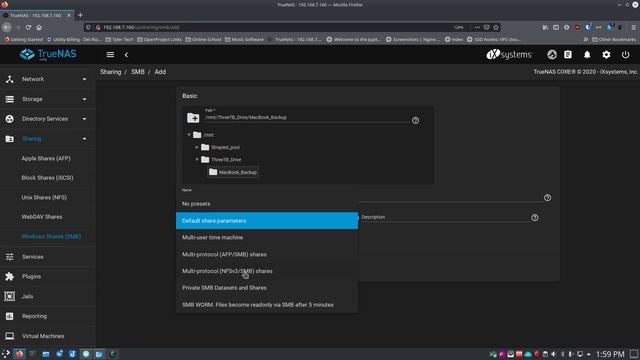Image resolution: width=640 pixels, height=360 pixels.
Task: Click the TrueNAS logo
Action: pos(48,54)
